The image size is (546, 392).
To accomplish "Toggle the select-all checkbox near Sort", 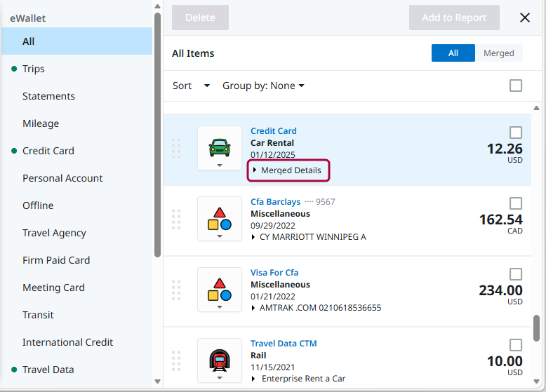I will coord(516,86).
